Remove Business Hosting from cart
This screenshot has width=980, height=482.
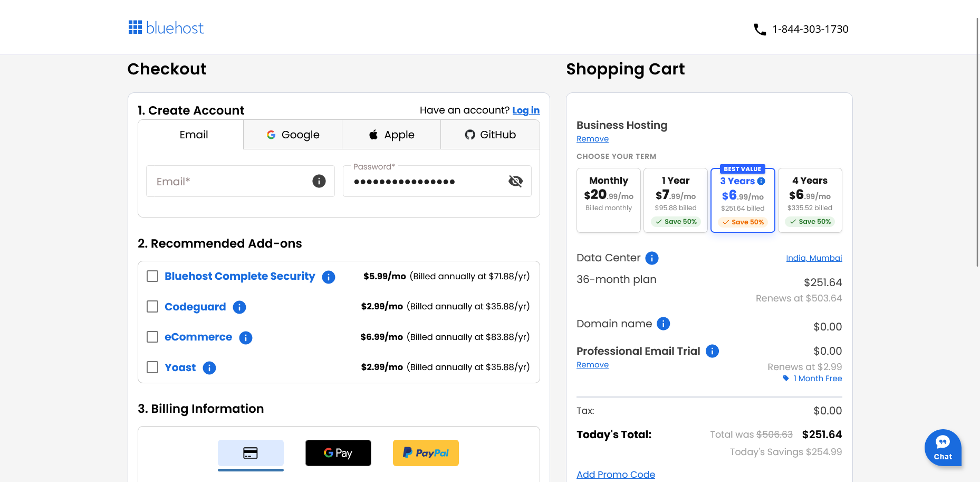[x=592, y=139]
